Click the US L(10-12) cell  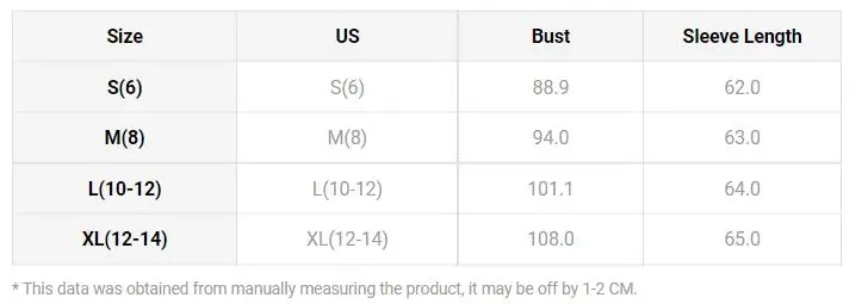click(x=347, y=189)
